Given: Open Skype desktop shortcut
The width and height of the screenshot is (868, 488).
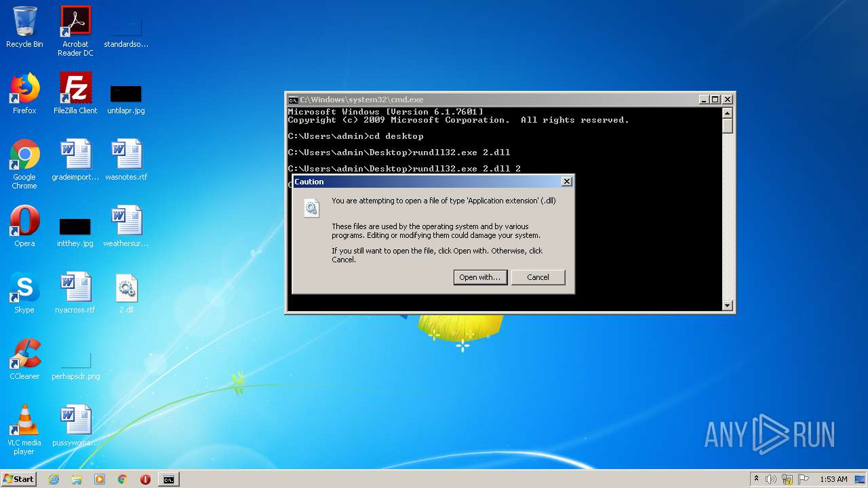Looking at the screenshot, I should tap(24, 293).
